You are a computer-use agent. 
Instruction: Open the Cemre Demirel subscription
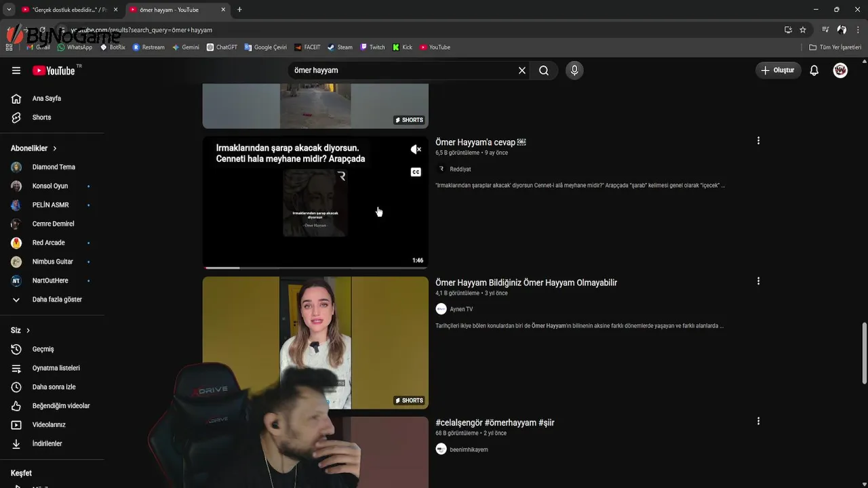pos(52,224)
